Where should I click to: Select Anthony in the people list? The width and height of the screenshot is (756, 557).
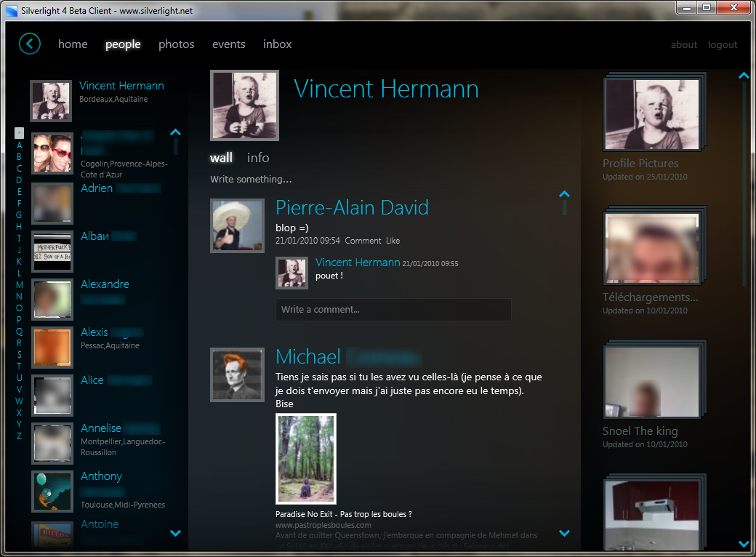[101, 476]
